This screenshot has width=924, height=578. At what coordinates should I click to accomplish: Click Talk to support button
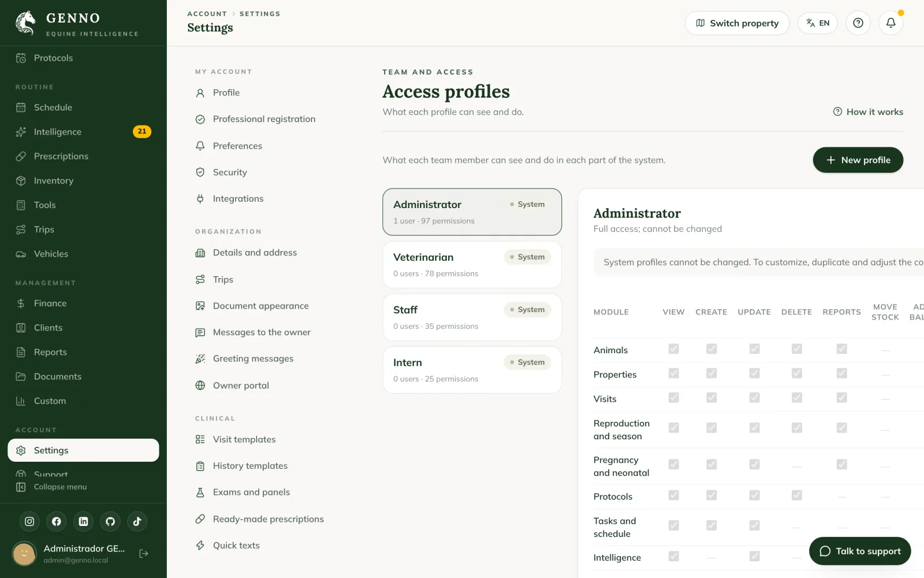860,551
